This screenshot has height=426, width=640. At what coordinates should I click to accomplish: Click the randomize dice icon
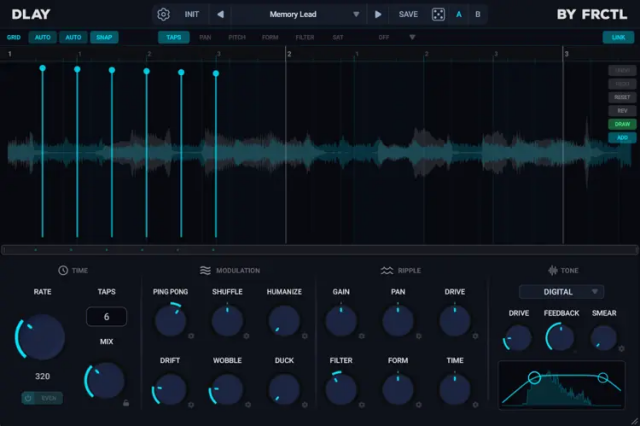coord(438,14)
